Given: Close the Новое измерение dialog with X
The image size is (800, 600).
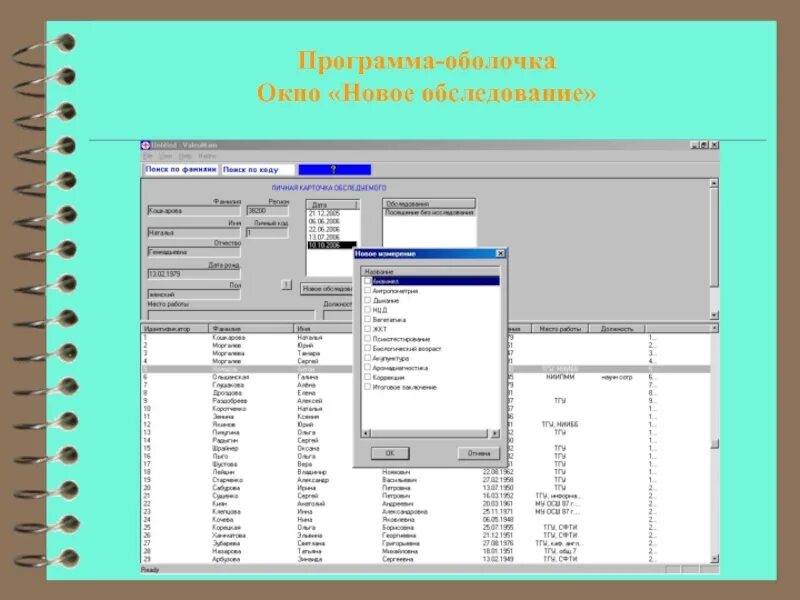Looking at the screenshot, I should point(501,254).
